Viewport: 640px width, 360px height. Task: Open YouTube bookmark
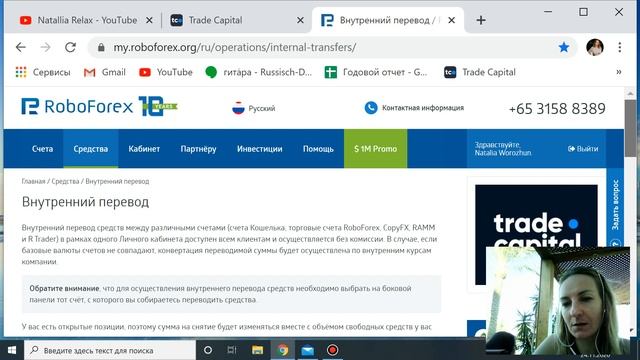166,72
